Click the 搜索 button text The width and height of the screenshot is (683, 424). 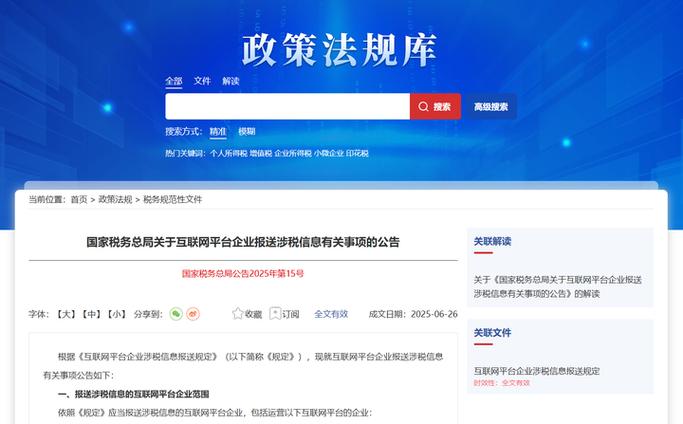point(442,107)
